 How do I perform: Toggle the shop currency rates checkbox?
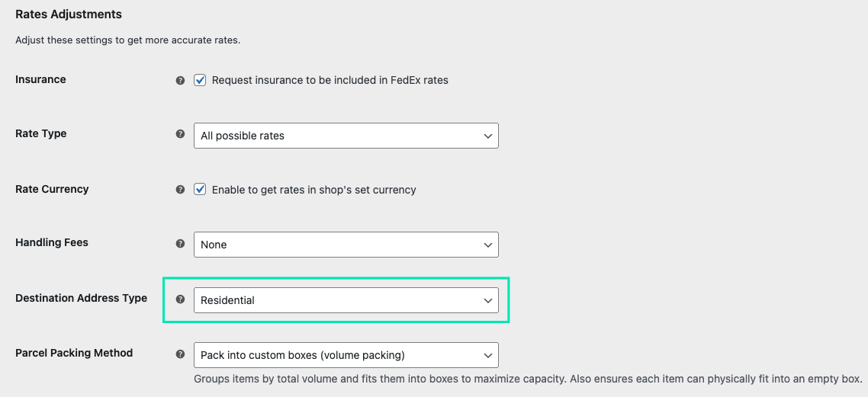pos(200,190)
